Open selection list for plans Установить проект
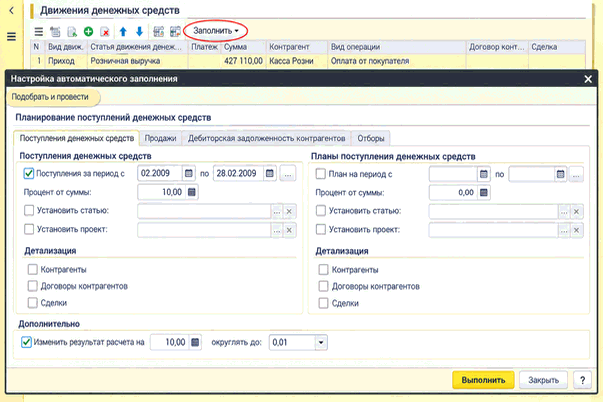 pyautogui.click(x=563, y=230)
